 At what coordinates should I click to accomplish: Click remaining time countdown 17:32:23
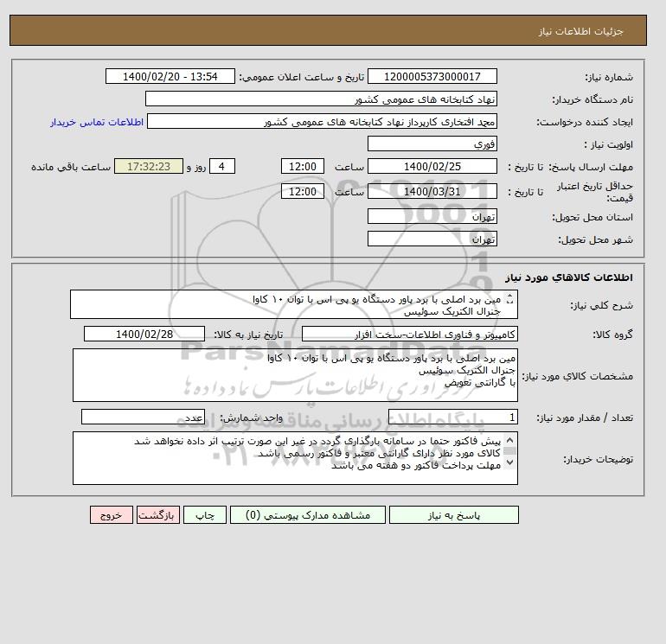(x=149, y=167)
